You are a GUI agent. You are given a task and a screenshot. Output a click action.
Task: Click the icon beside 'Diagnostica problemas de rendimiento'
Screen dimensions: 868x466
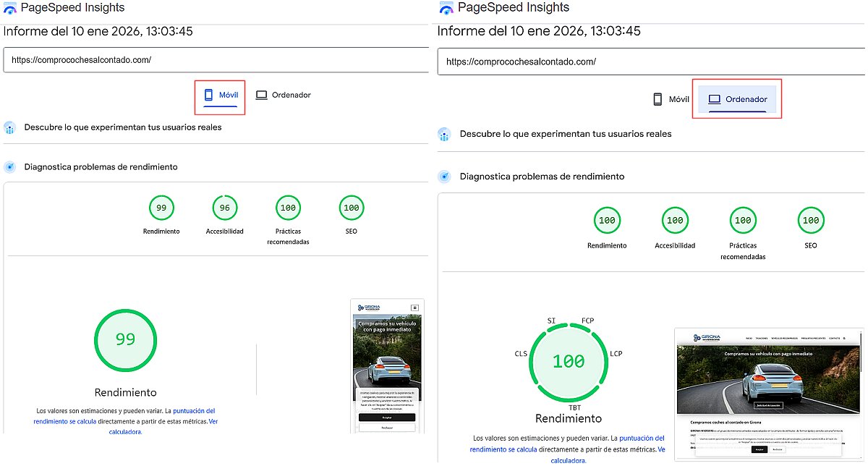point(10,166)
